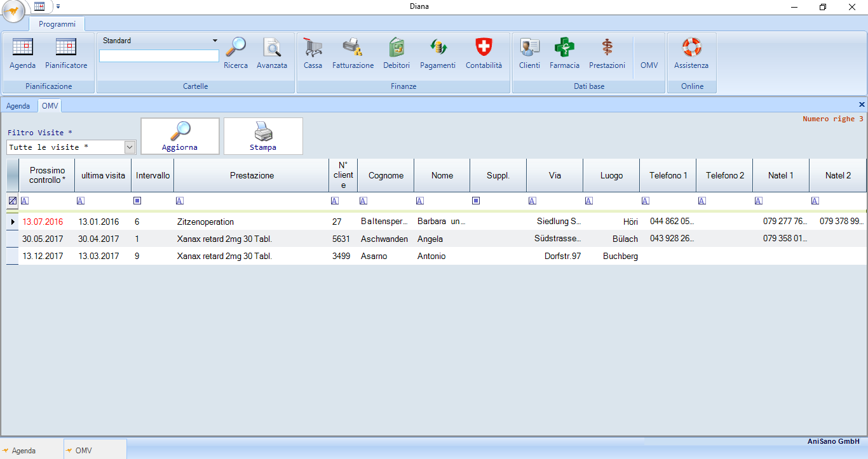Open the Debitori ledger
The height and width of the screenshot is (459, 868).
pos(397,54)
